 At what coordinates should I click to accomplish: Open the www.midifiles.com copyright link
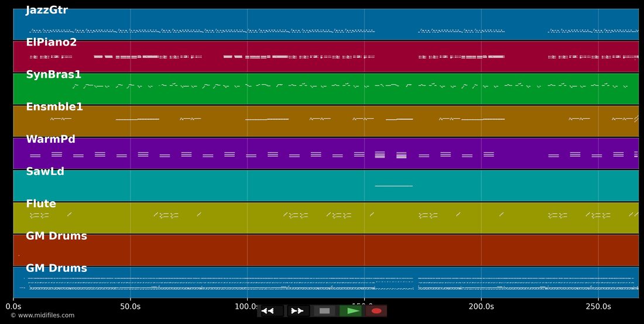(x=42, y=315)
